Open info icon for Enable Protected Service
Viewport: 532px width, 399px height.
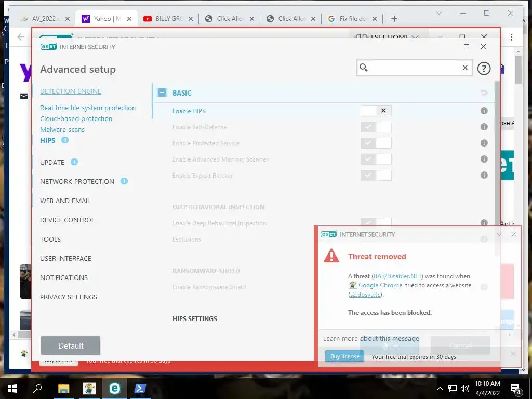coord(484,143)
